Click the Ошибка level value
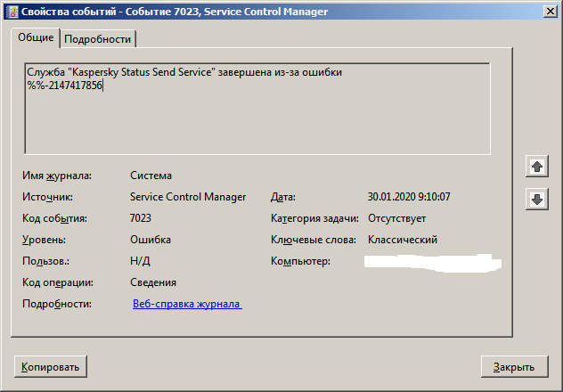This screenshot has width=563, height=392. coord(151,240)
